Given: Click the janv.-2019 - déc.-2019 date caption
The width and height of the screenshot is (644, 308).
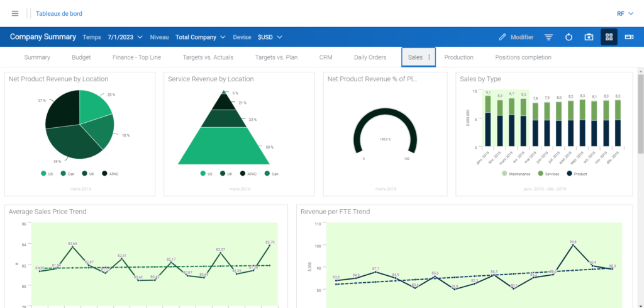Looking at the screenshot, I should coord(545,189).
